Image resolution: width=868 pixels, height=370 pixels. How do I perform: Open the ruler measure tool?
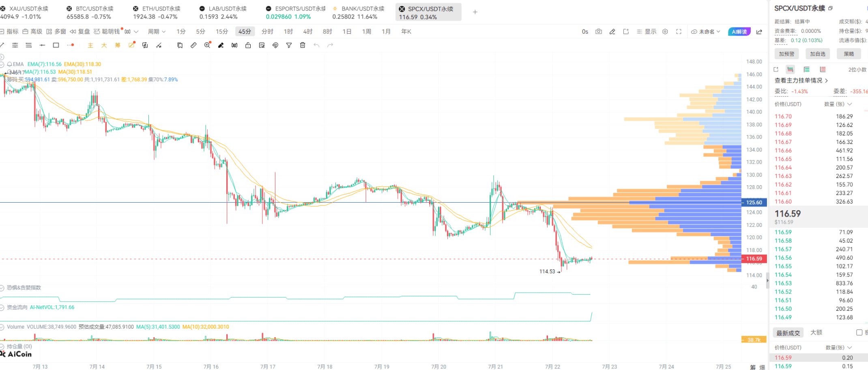(193, 45)
